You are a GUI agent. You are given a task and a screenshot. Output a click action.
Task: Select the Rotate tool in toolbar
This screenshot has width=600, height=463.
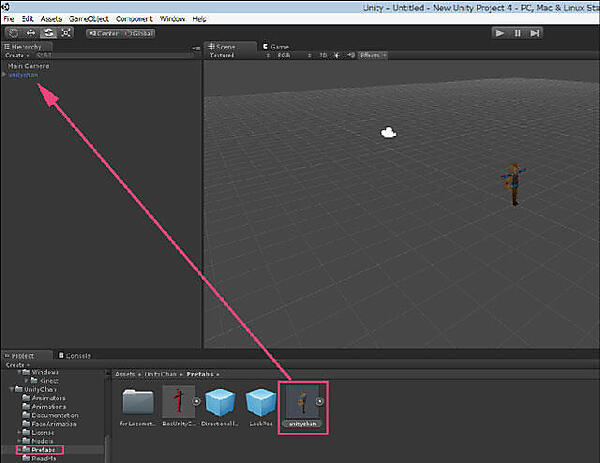(x=48, y=33)
